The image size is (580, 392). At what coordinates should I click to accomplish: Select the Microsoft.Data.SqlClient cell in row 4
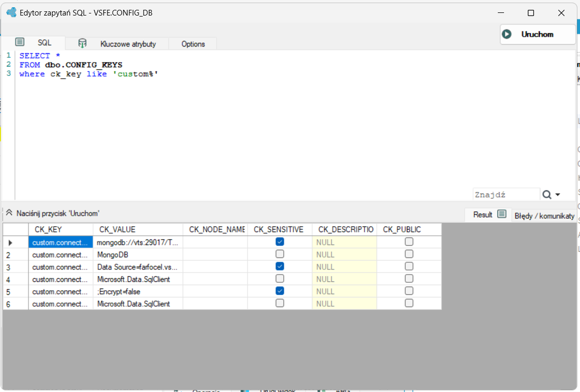(x=138, y=279)
